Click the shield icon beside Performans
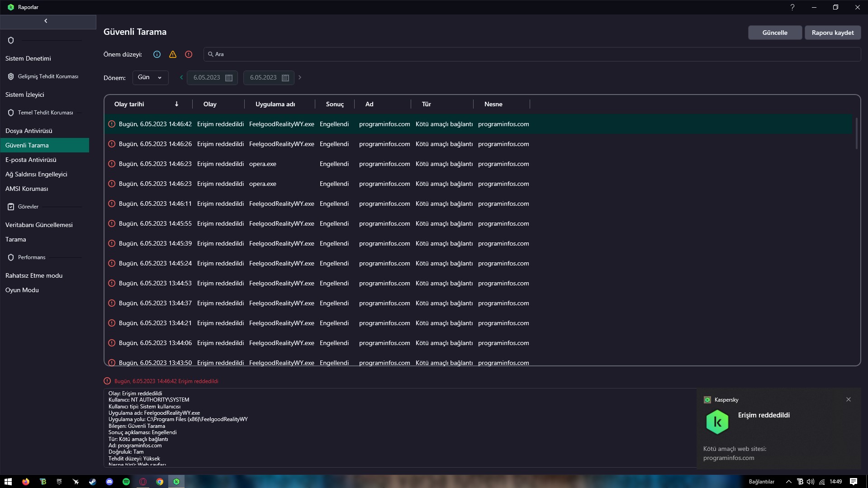The height and width of the screenshot is (488, 868). [11, 257]
